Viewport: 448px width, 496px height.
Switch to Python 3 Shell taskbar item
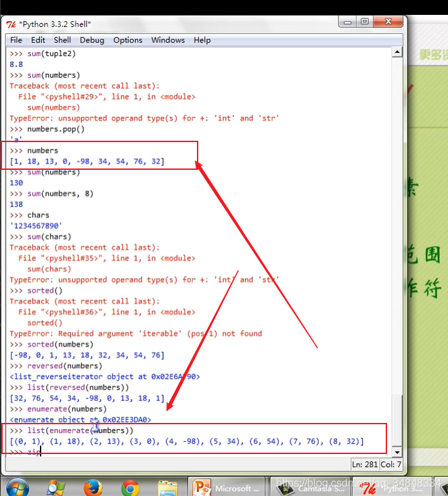coord(393,488)
